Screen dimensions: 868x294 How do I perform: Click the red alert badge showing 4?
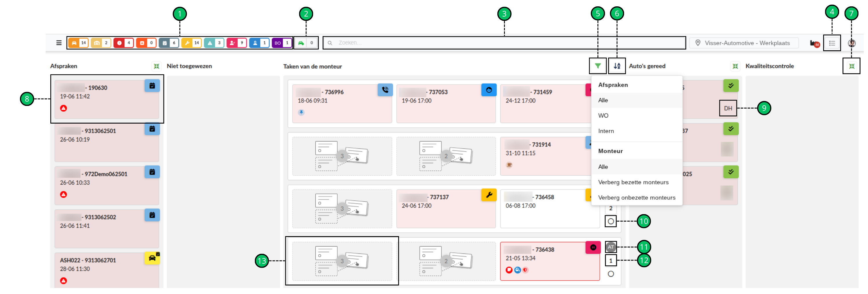[x=124, y=43]
